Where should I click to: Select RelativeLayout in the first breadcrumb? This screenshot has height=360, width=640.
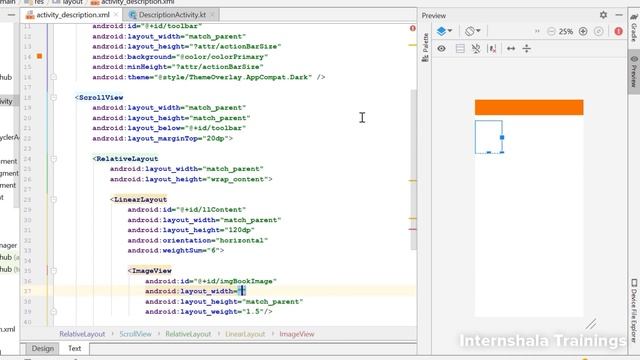coord(82,334)
